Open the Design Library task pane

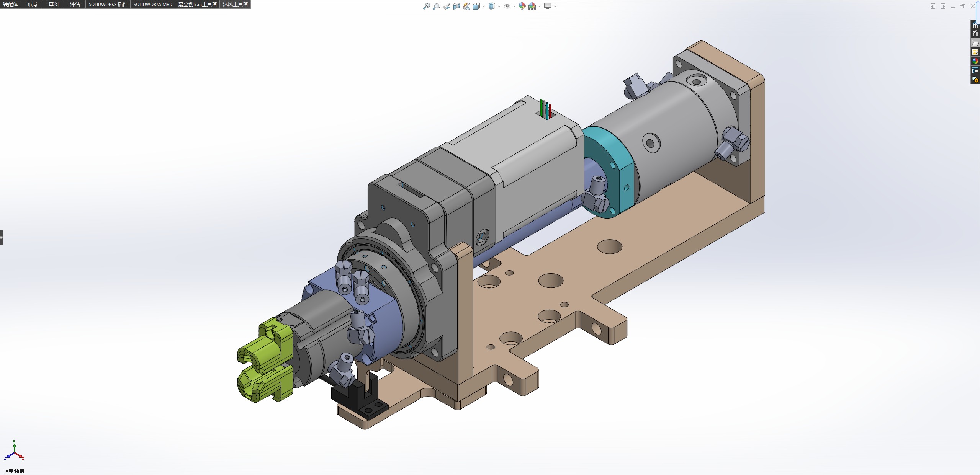point(975,34)
